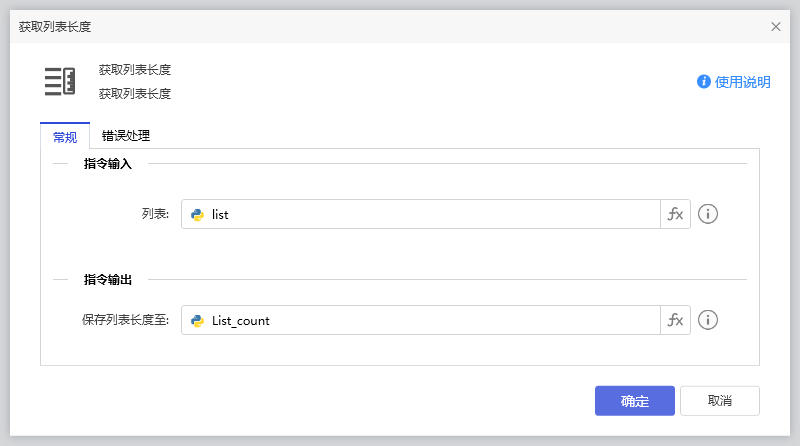Open the fx editor for List_count field
800x446 pixels.
coord(676,321)
